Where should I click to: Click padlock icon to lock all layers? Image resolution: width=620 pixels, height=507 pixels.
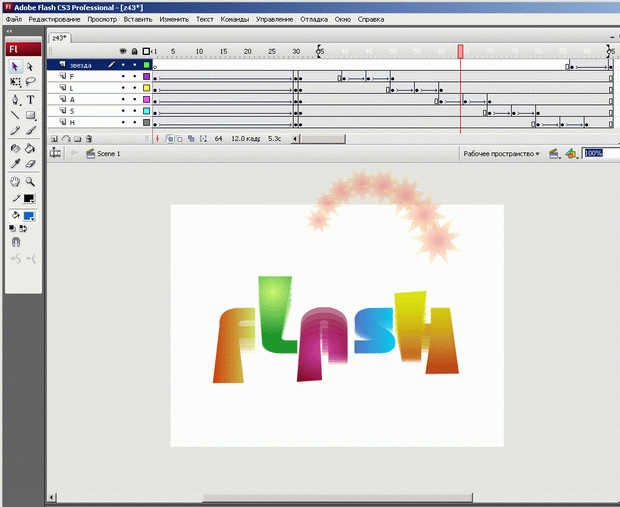[135, 51]
